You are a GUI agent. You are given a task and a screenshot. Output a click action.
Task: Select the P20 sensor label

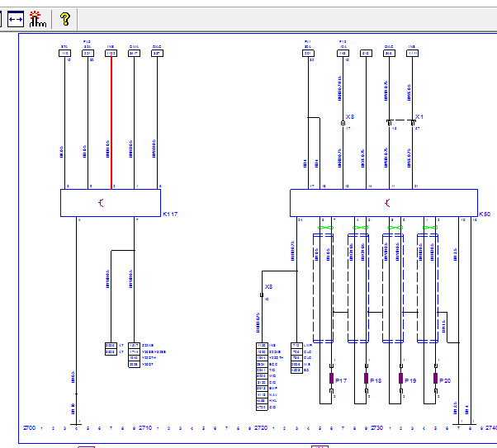445,381
